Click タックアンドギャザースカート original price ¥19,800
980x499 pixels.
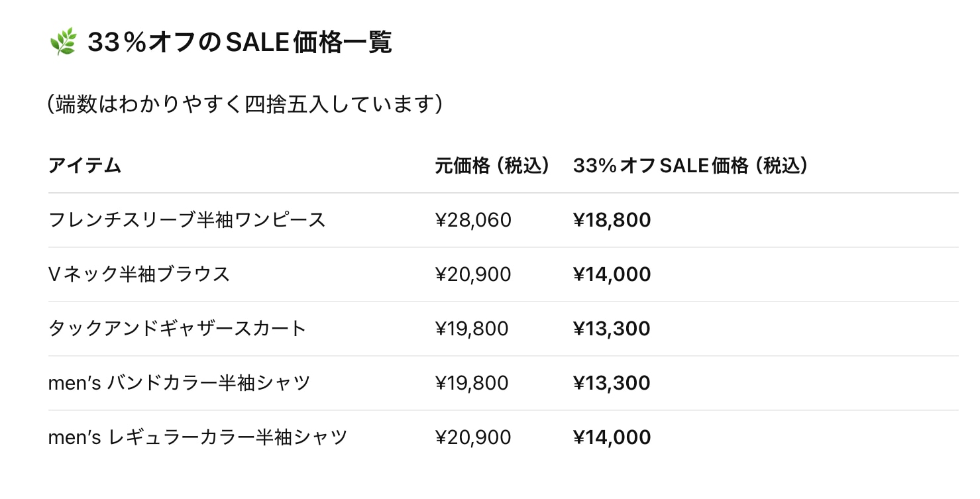[472, 329]
